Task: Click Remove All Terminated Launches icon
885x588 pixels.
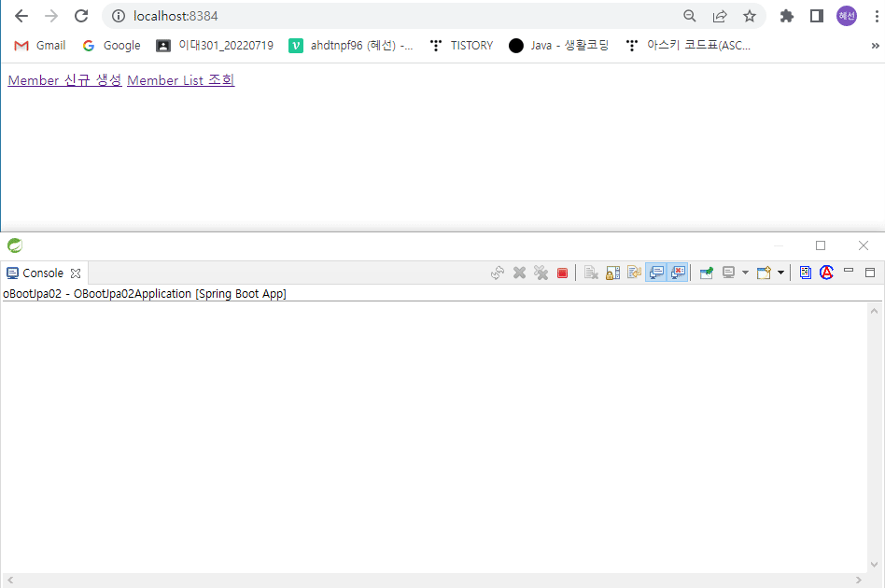Action: point(541,273)
